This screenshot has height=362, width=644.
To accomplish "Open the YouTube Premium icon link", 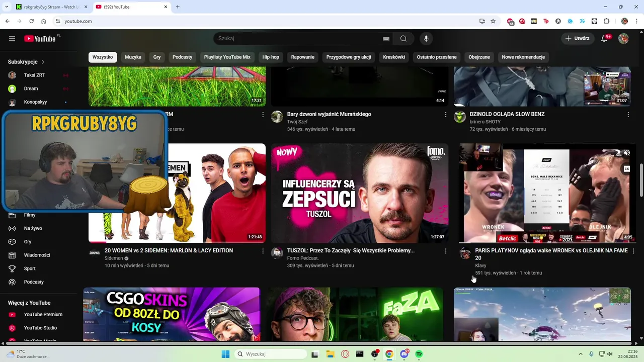I will [x=13, y=315].
